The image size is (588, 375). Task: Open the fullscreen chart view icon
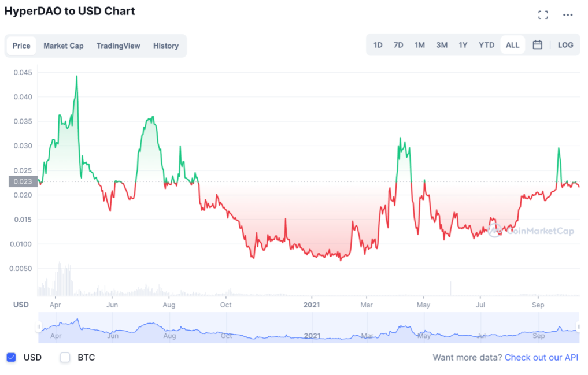tap(543, 15)
